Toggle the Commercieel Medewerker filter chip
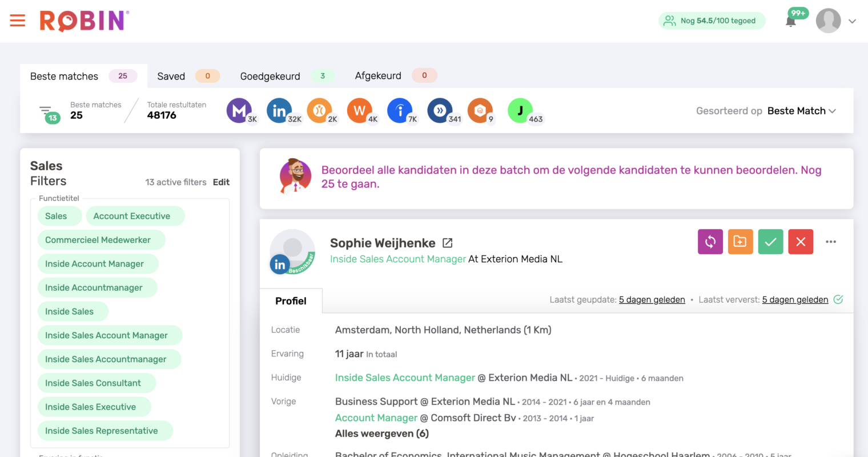868x457 pixels. pyautogui.click(x=98, y=240)
